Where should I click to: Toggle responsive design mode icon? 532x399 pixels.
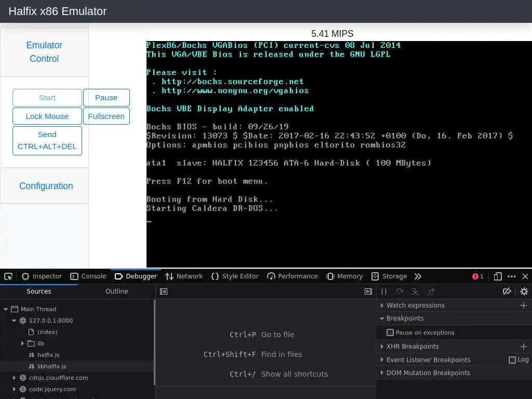pos(498,276)
